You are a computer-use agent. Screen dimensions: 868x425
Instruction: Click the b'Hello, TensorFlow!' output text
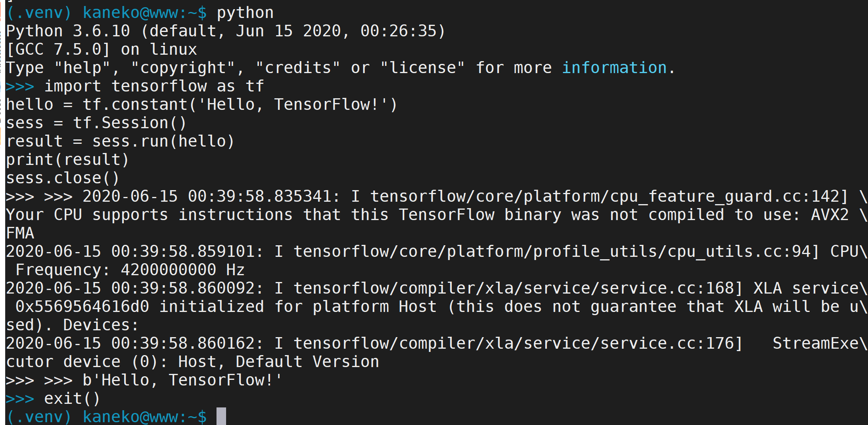(182, 380)
